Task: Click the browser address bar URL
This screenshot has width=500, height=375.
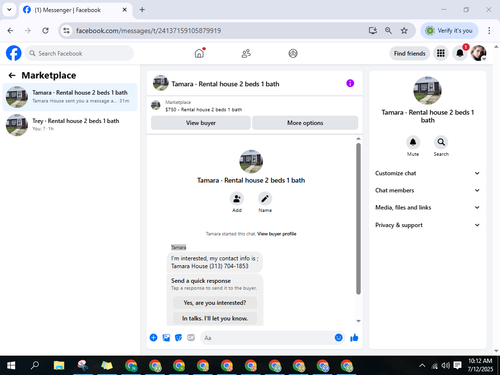Action: click(148, 31)
